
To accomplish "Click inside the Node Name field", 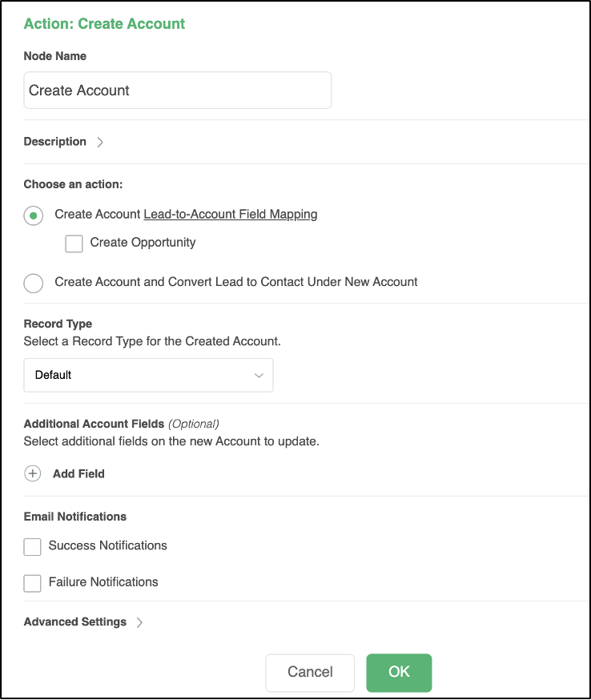I will point(176,91).
